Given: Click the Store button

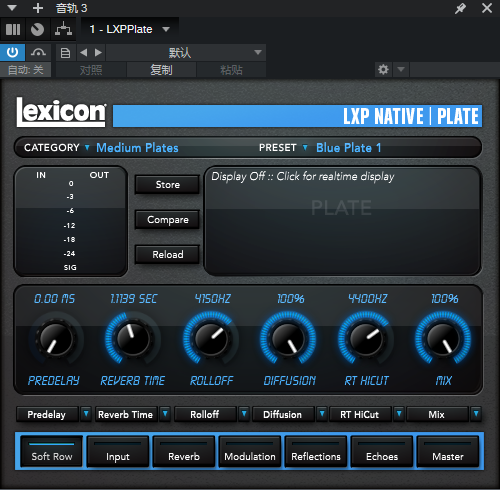Looking at the screenshot, I should tap(167, 185).
